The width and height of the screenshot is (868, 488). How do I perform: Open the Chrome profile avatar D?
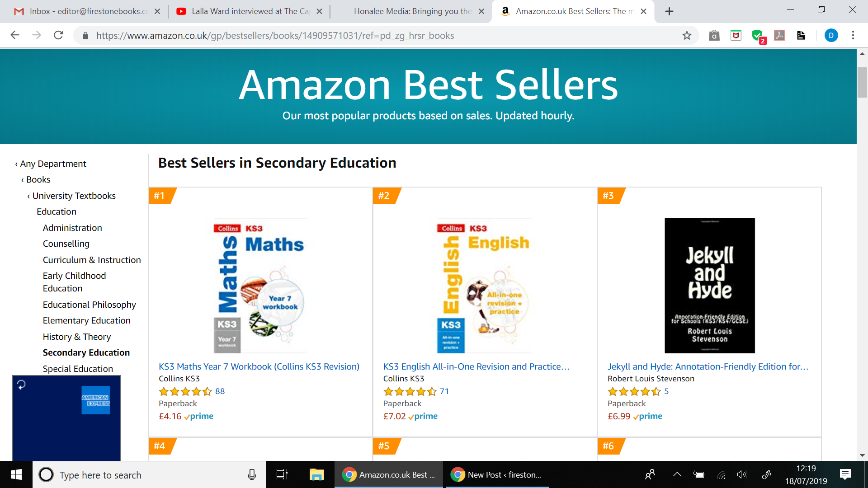[x=831, y=35]
